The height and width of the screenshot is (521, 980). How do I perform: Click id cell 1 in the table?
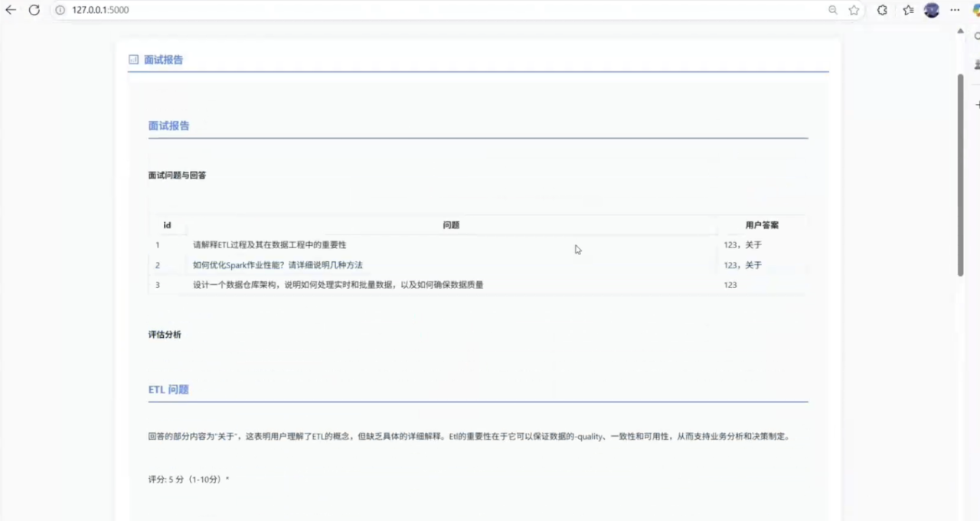click(x=158, y=244)
